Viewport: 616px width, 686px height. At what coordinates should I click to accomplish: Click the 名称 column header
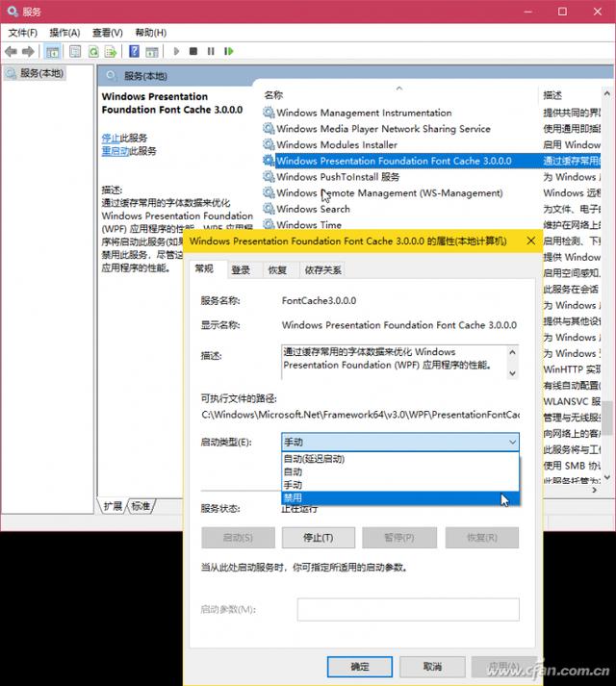[398, 95]
